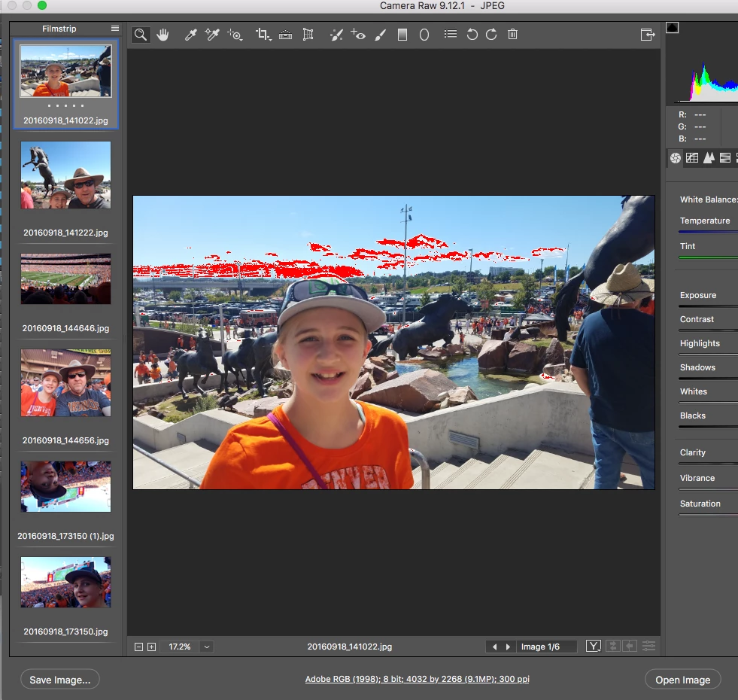This screenshot has height=700, width=738.
Task: Click the Clarity label
Action: pos(692,452)
